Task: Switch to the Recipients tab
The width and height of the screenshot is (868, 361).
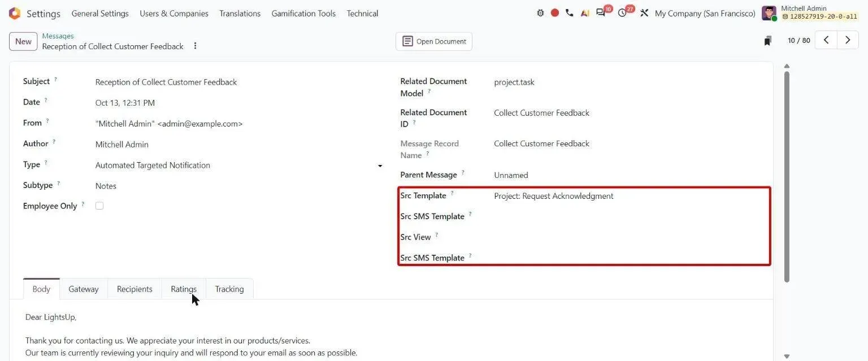Action: (134, 289)
